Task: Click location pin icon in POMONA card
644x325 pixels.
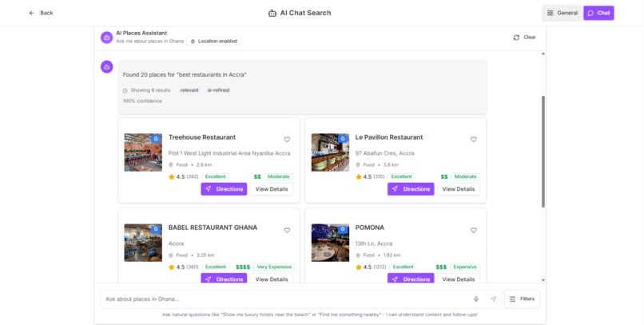Action: point(358,256)
